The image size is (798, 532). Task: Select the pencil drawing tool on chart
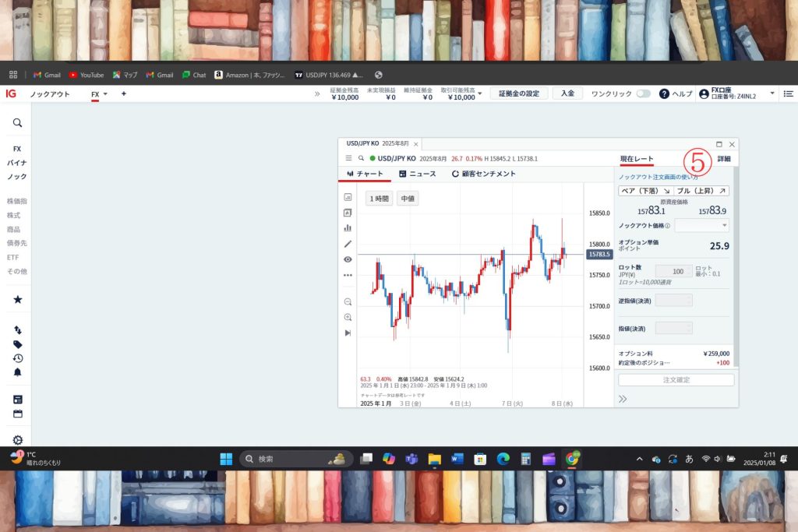[348, 244]
